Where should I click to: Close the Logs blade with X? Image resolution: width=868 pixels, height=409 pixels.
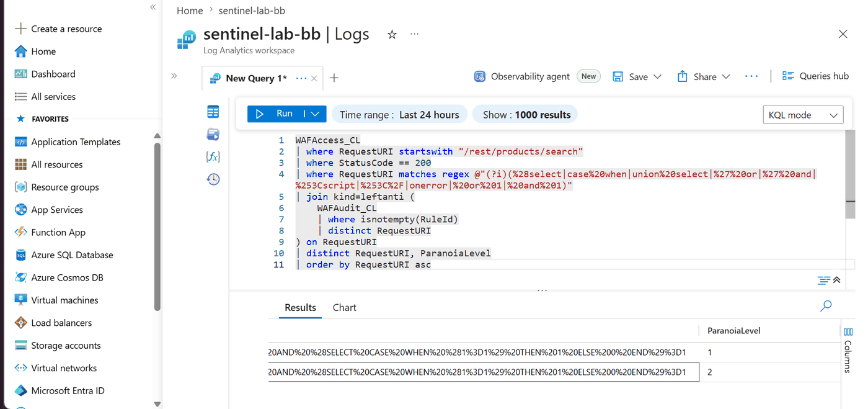point(843,34)
